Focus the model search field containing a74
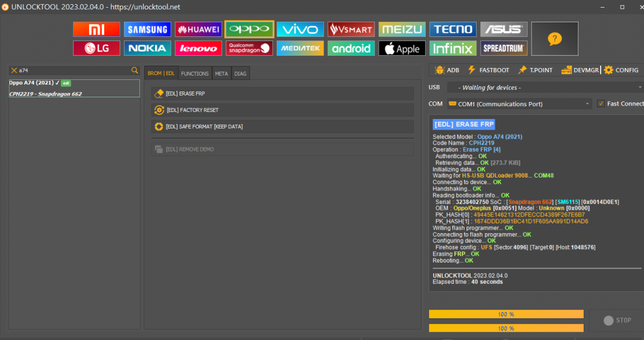The height and width of the screenshot is (340, 644). 74,70
